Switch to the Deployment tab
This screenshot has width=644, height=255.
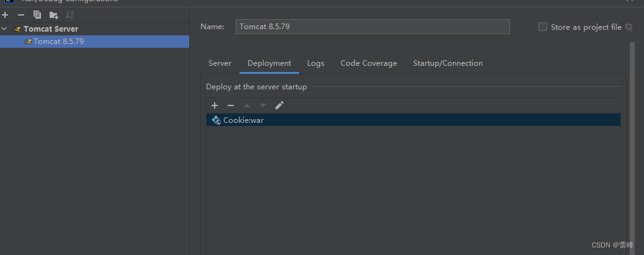pos(269,63)
